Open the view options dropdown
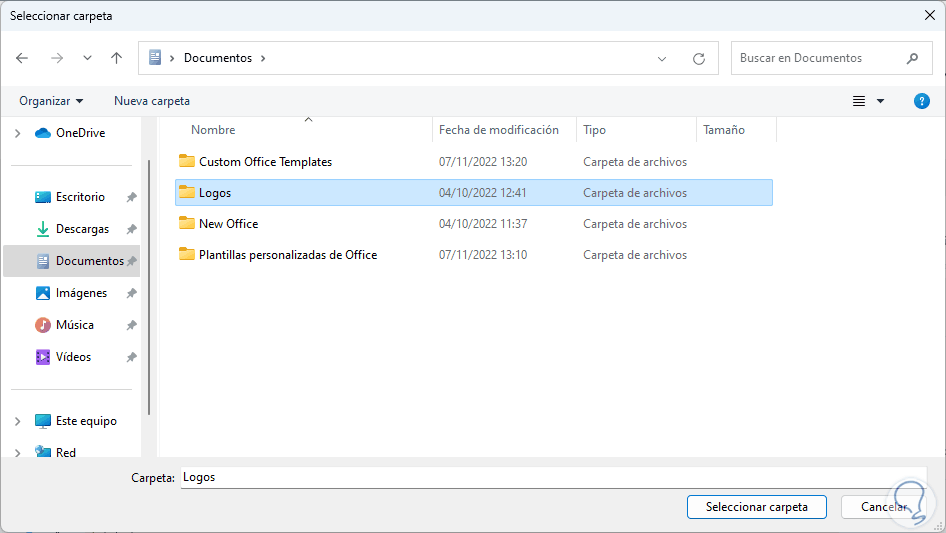The height and width of the screenshot is (533, 946). 881,101
